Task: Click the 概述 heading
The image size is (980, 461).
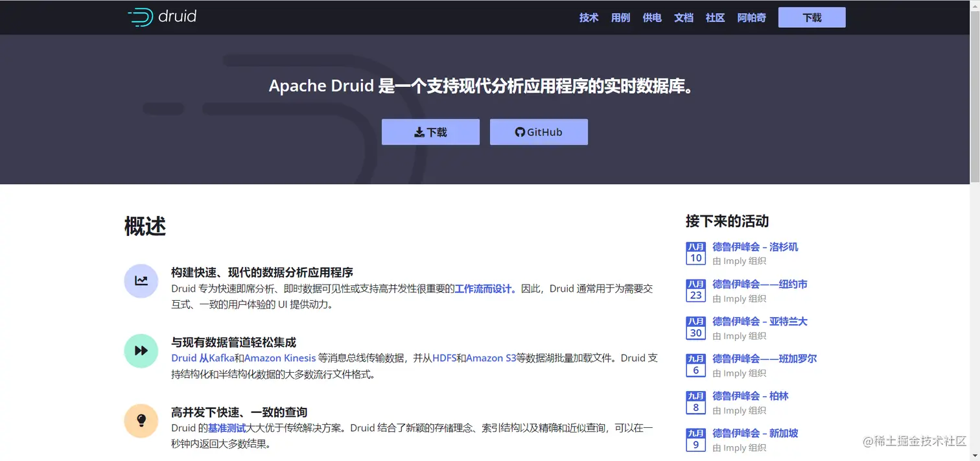Action: pos(145,226)
